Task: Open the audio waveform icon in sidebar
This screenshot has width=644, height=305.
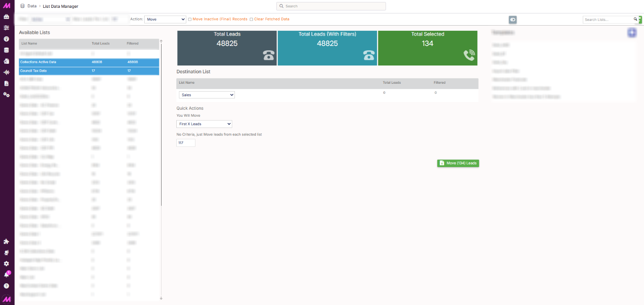Action: [x=7, y=72]
